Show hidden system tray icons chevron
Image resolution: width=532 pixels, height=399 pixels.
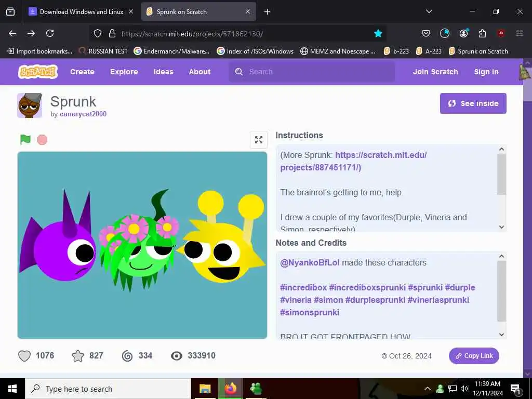click(x=428, y=389)
